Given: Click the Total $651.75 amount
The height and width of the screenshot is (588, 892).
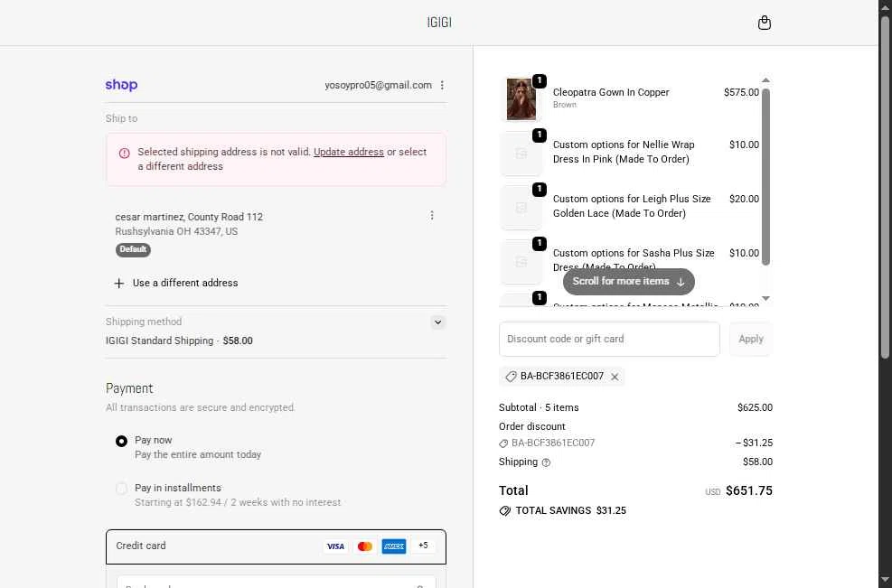Looking at the screenshot, I should tap(748, 490).
